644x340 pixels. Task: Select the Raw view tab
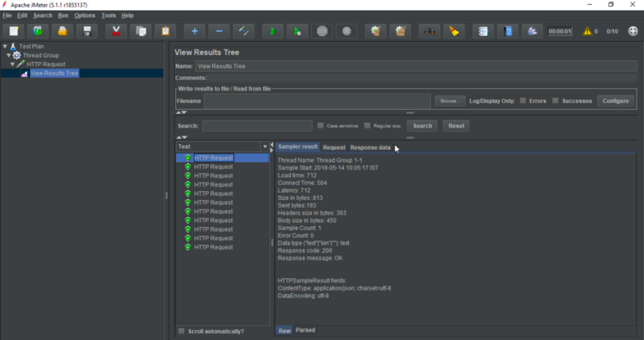coord(284,330)
